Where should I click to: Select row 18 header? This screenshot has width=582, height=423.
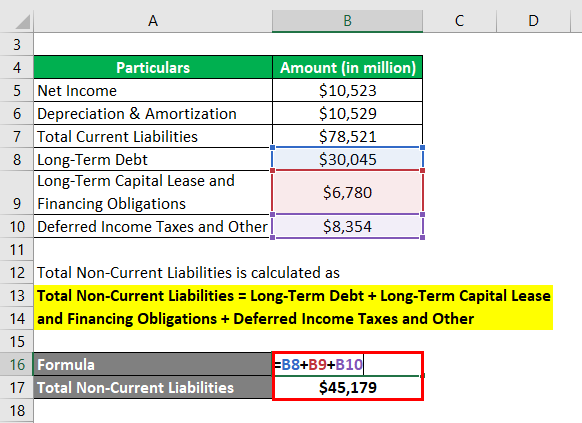pyautogui.click(x=17, y=410)
